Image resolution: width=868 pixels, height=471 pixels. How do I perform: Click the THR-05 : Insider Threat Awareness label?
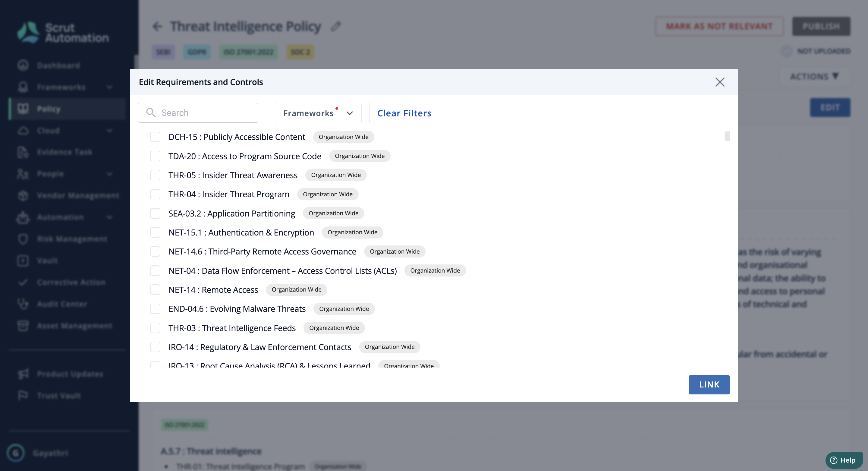click(233, 175)
